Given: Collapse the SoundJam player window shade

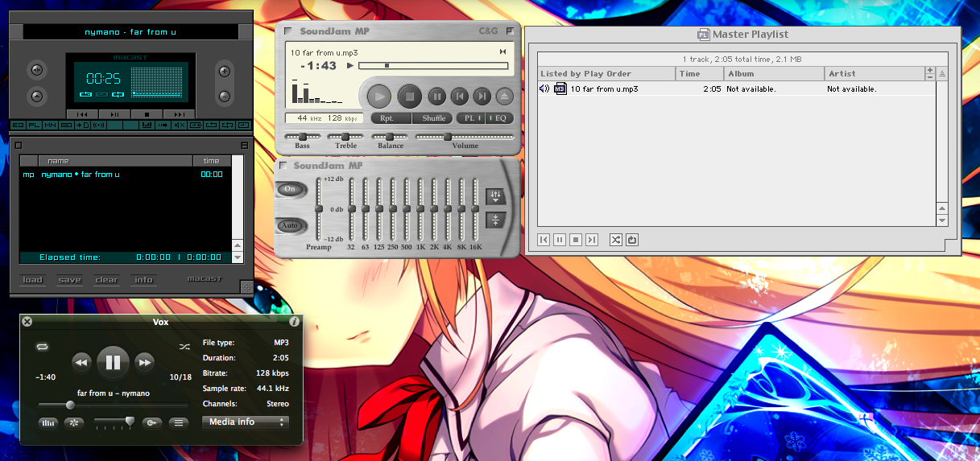Looking at the screenshot, I should point(509,31).
